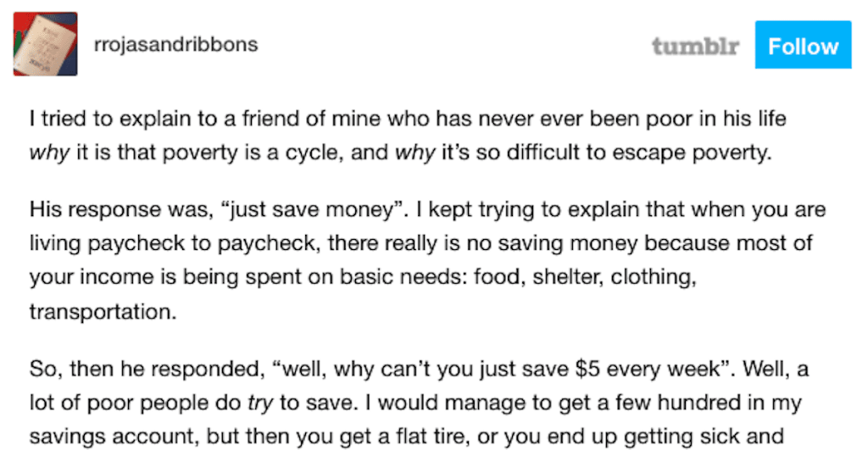Image resolution: width=868 pixels, height=455 pixels.
Task: Click the second italic "why" before "it's so difficult"
Action: click(x=415, y=153)
